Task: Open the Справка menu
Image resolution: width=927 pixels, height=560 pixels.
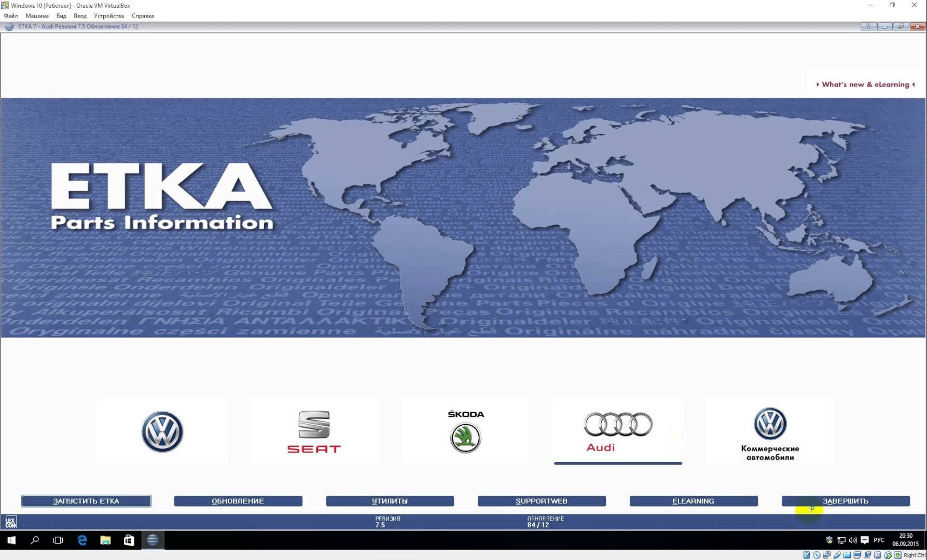Action: click(x=143, y=16)
